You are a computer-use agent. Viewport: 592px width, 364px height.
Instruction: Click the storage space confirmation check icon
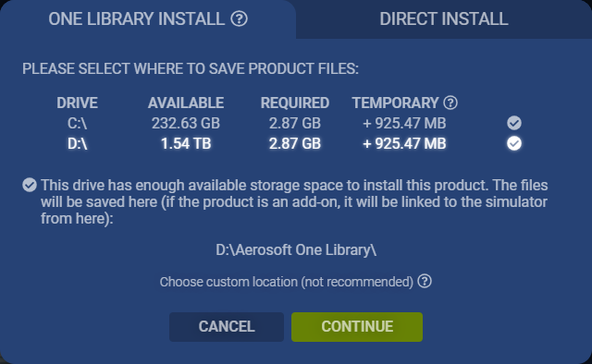pos(30,185)
